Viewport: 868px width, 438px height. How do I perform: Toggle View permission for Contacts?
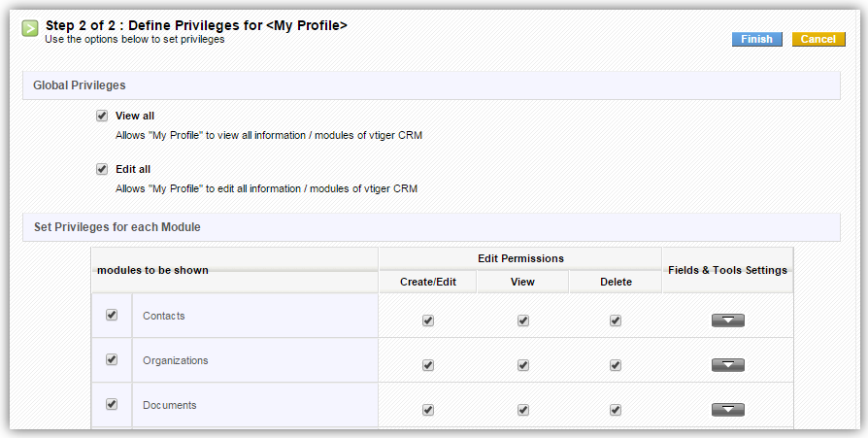[523, 320]
